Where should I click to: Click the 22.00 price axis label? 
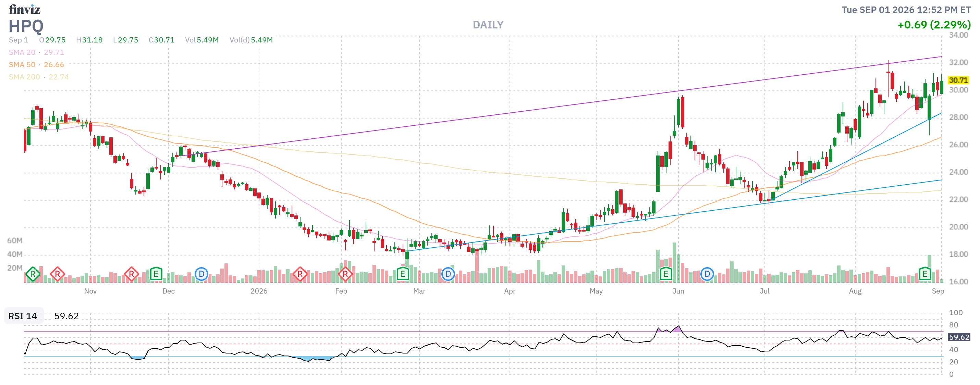[x=958, y=200]
